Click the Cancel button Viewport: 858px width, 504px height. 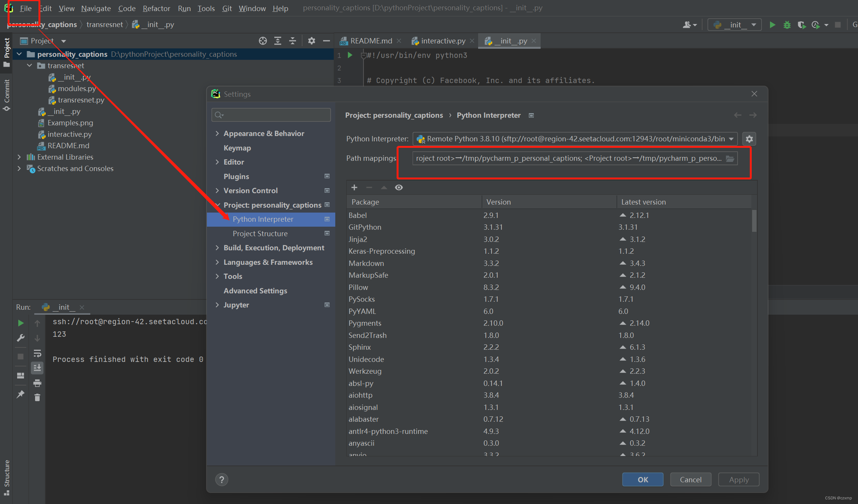click(x=690, y=480)
